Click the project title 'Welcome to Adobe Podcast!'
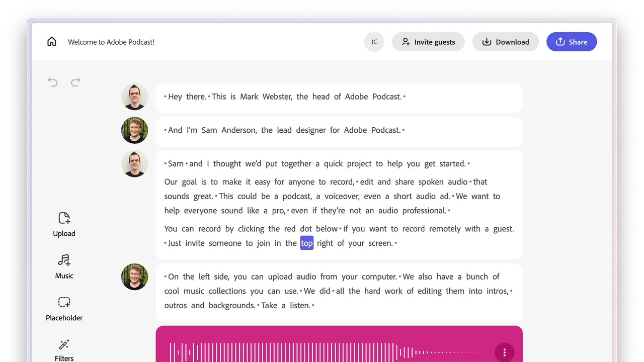This screenshot has width=644, height=362. (111, 42)
